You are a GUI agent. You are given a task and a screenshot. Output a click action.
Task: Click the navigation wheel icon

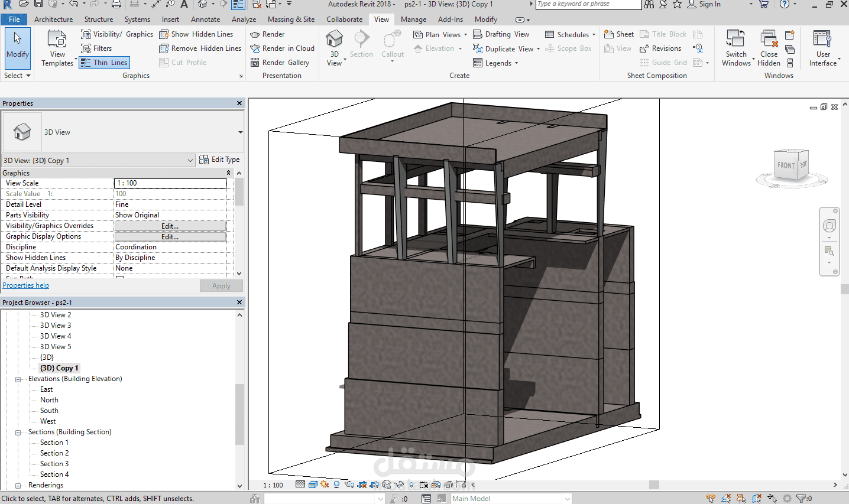tap(829, 226)
